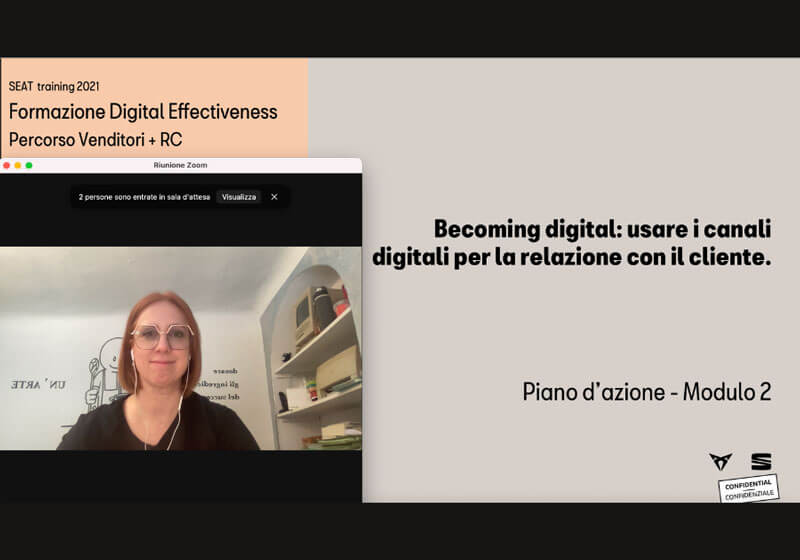The width and height of the screenshot is (800, 560).
Task: Click the waiting room notification text
Action: tap(144, 197)
